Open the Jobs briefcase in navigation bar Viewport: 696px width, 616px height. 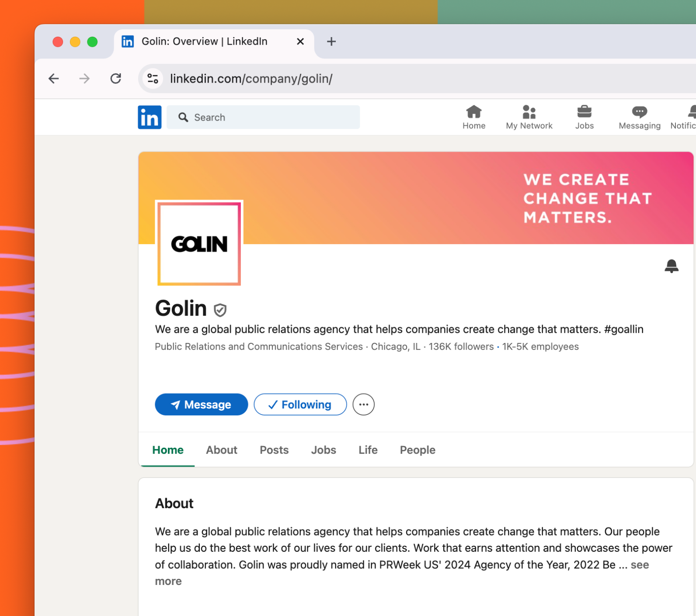click(x=584, y=117)
